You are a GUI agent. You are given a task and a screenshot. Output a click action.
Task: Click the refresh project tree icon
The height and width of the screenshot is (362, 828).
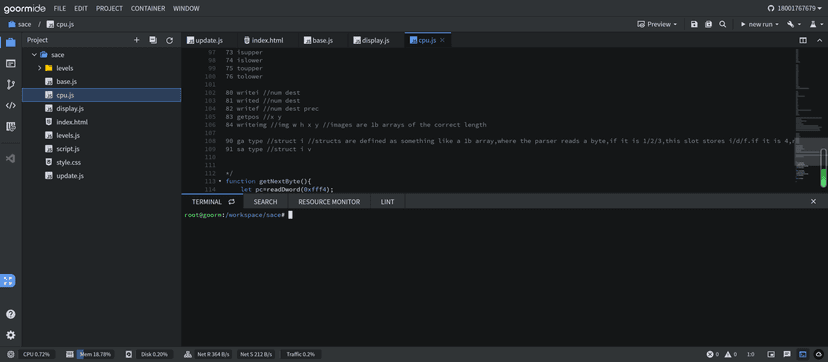(170, 40)
